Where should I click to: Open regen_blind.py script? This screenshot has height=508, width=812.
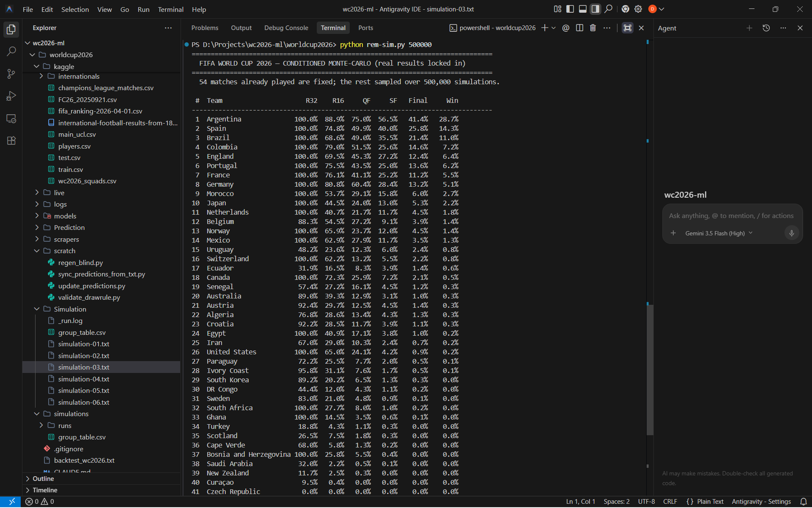pyautogui.click(x=80, y=262)
